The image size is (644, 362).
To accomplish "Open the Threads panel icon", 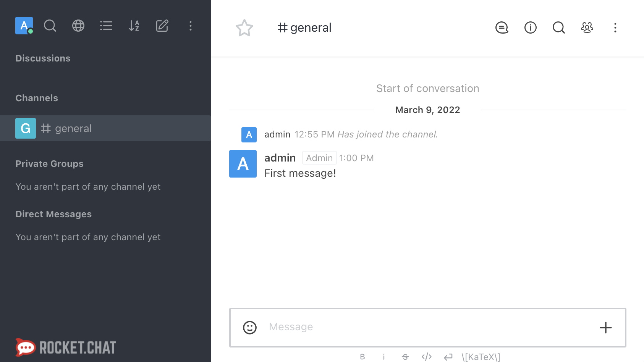I will pyautogui.click(x=502, y=27).
